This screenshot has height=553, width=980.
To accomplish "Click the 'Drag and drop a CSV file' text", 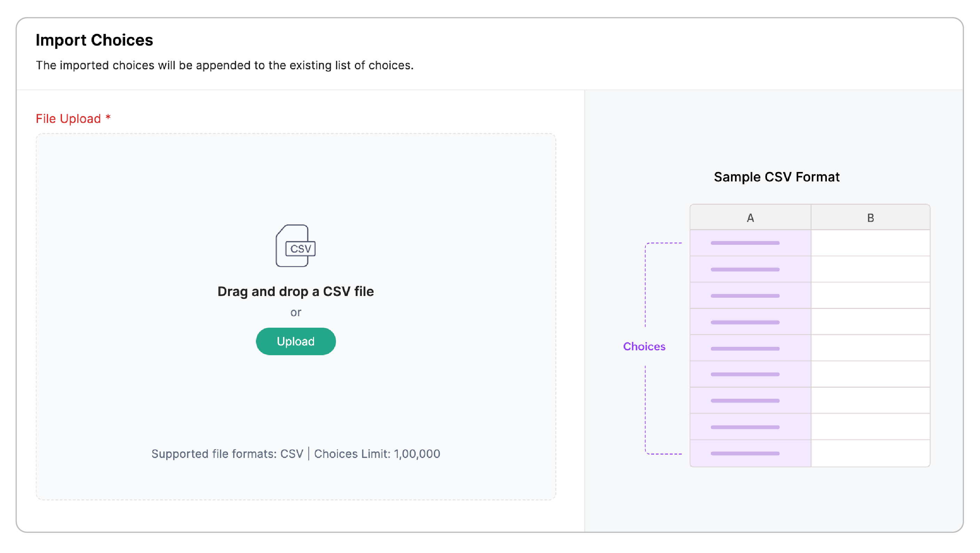I will 296,291.
